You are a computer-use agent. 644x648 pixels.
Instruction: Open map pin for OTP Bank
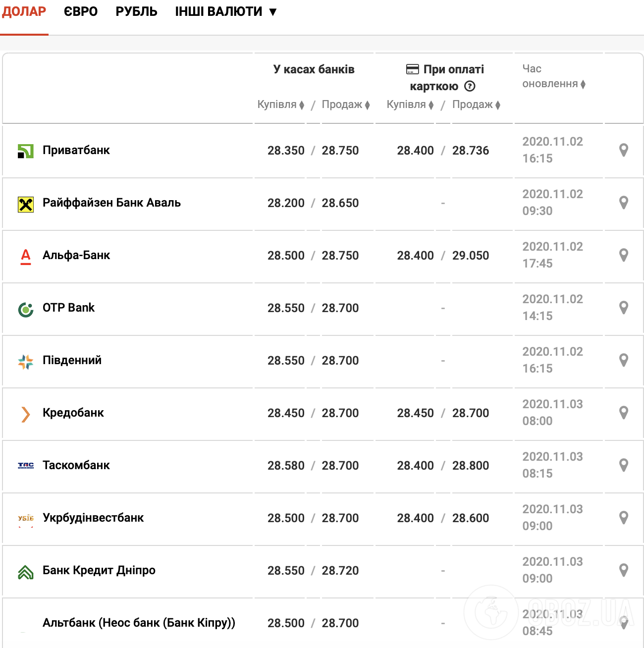click(x=624, y=308)
